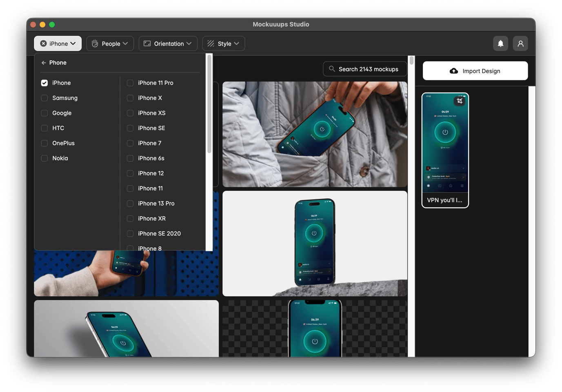Open the phone standing on stone mockup
Image resolution: width=562 pixels, height=392 pixels.
pyautogui.click(x=315, y=244)
